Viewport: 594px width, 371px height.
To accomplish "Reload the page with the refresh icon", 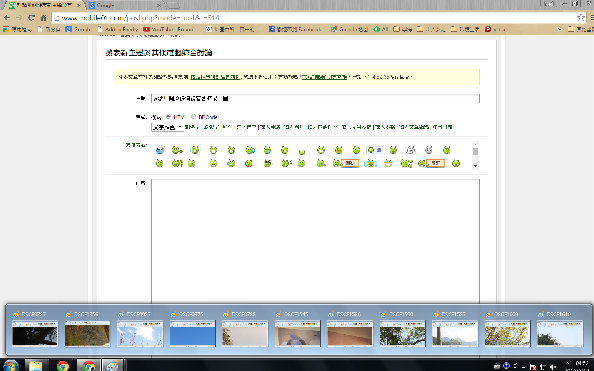I will [x=31, y=18].
